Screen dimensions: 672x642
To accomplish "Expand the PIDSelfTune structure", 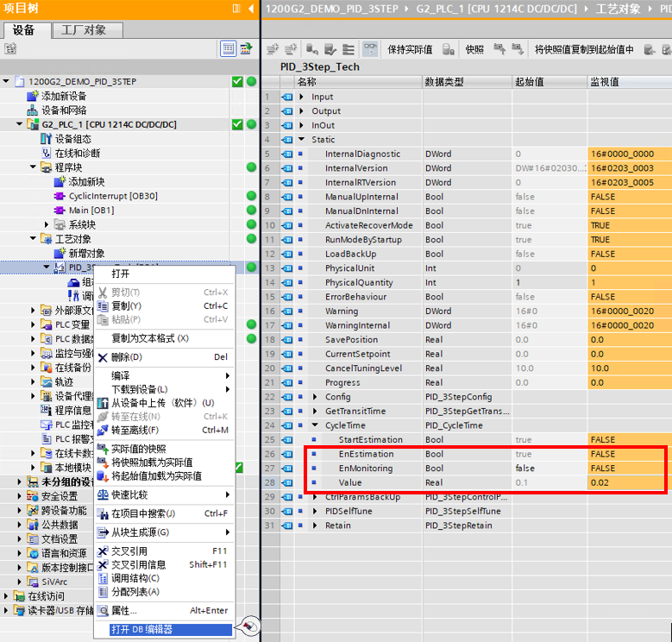I will pos(314,511).
